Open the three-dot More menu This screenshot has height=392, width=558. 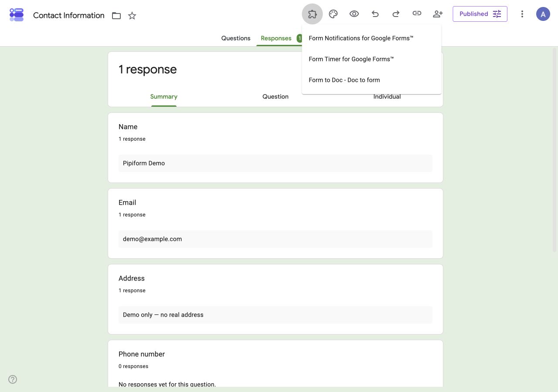tap(522, 14)
